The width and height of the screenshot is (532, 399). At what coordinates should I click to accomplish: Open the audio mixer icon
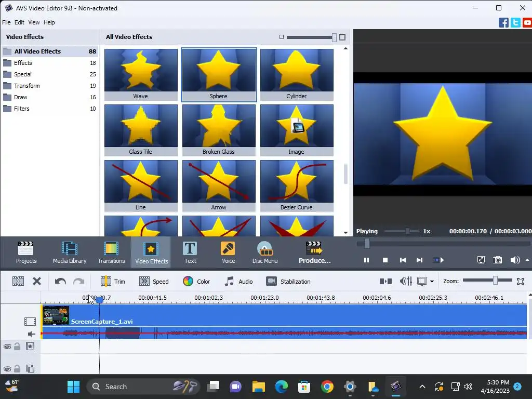point(406,281)
